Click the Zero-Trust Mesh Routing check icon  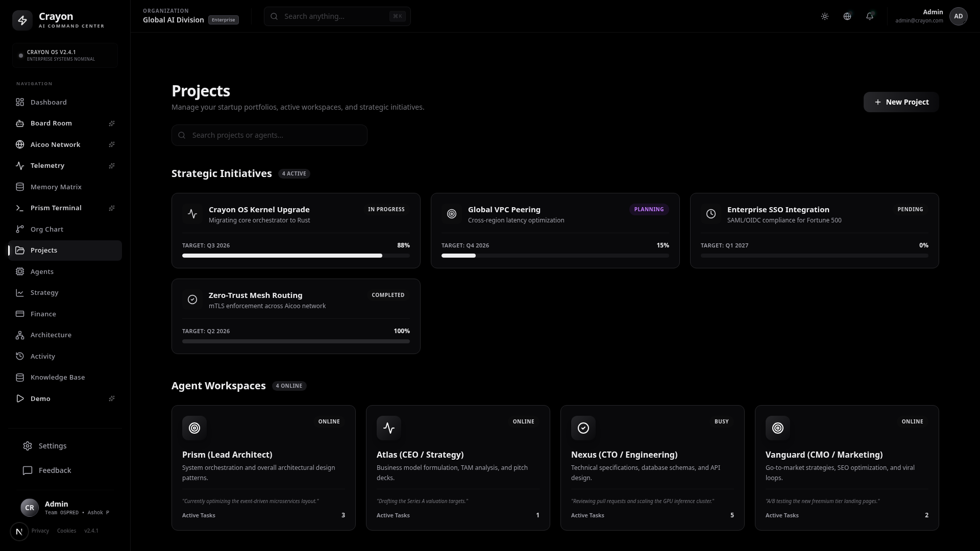click(192, 300)
